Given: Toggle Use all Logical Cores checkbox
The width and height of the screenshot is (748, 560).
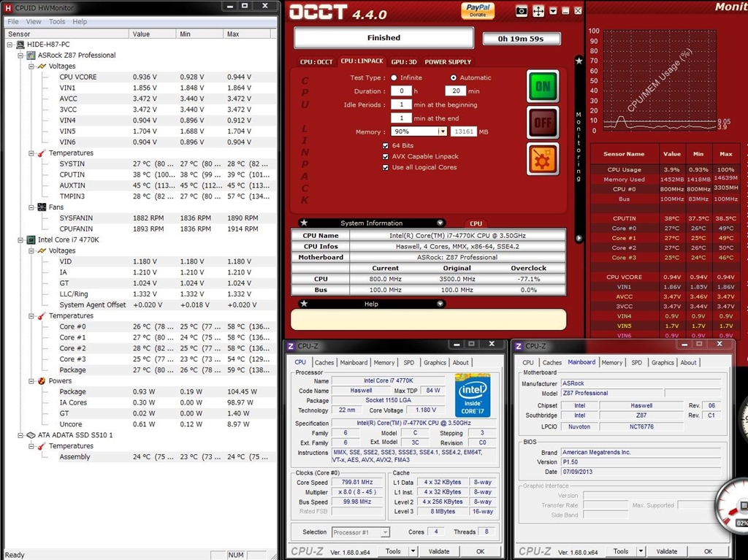Looking at the screenshot, I should [x=386, y=167].
